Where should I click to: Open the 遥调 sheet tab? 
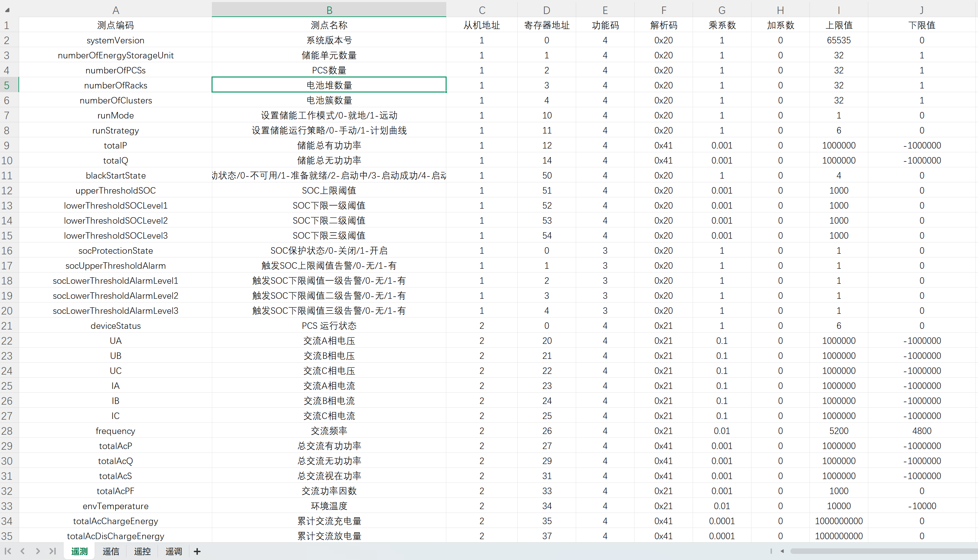pos(174,551)
